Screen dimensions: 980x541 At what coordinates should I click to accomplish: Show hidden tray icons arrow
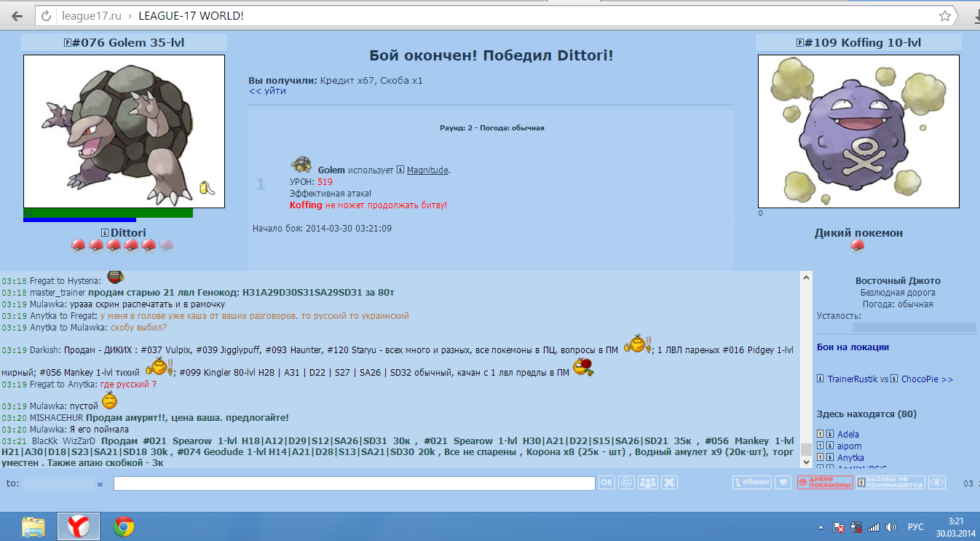[822, 527]
